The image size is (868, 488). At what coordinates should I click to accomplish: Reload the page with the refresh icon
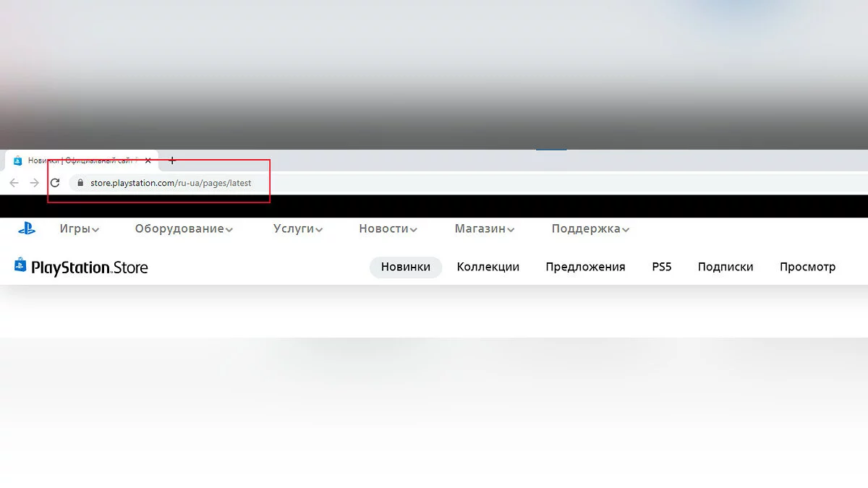click(55, 183)
